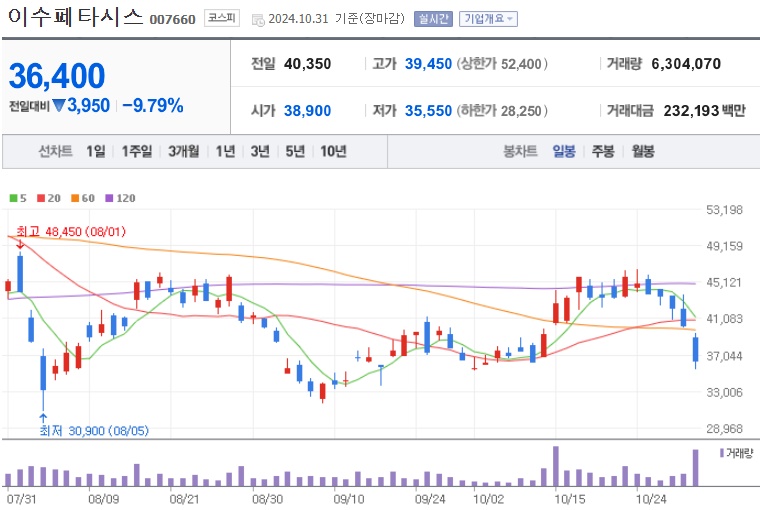Click the red 20-day moving average swatch
760x510 pixels.
(x=41, y=198)
